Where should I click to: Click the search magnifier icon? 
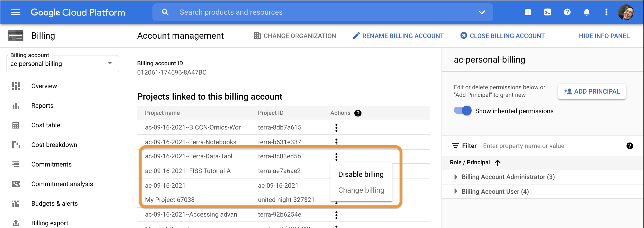coord(165,12)
